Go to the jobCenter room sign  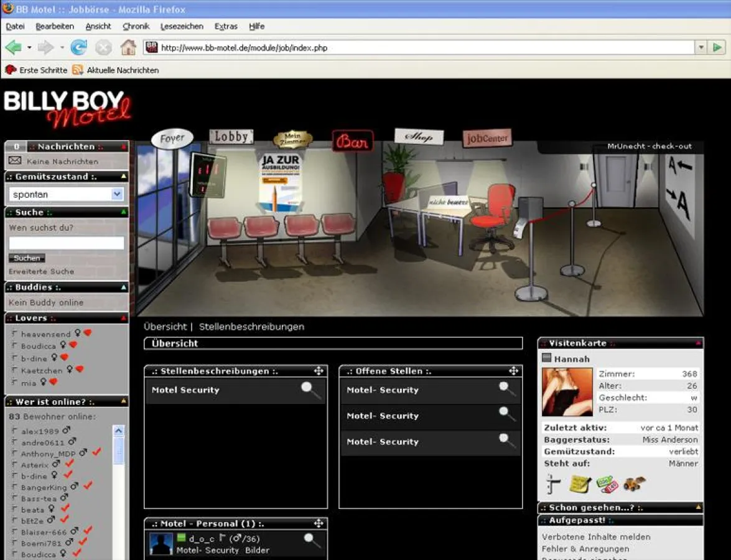pos(487,138)
